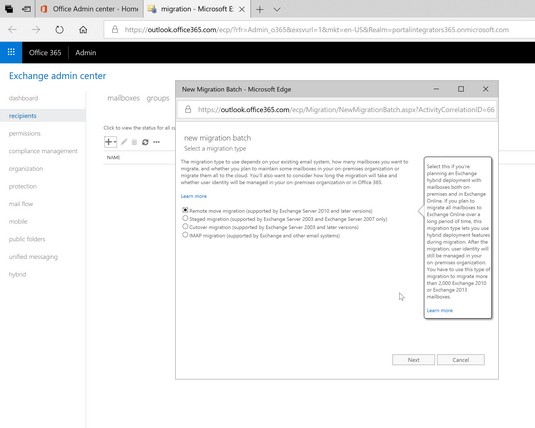Open organization in left navigation
This screenshot has height=428, width=535.
coord(26,169)
